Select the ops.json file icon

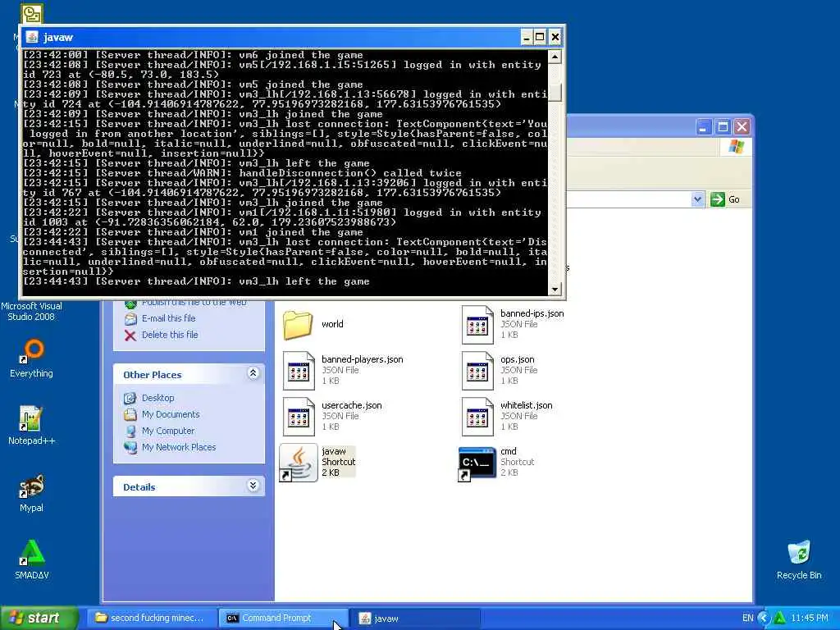click(477, 371)
